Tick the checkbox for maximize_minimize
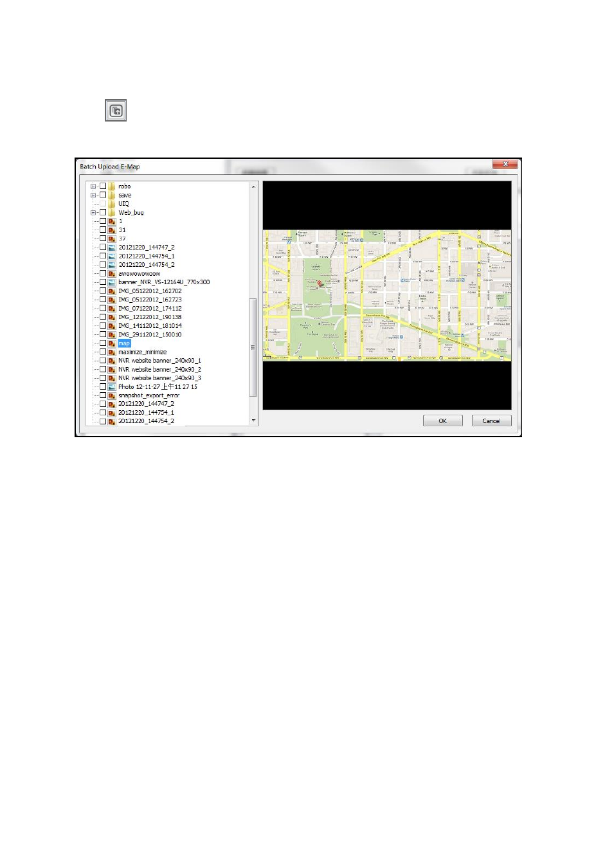Viewport: 614px width, 868px height. point(103,352)
